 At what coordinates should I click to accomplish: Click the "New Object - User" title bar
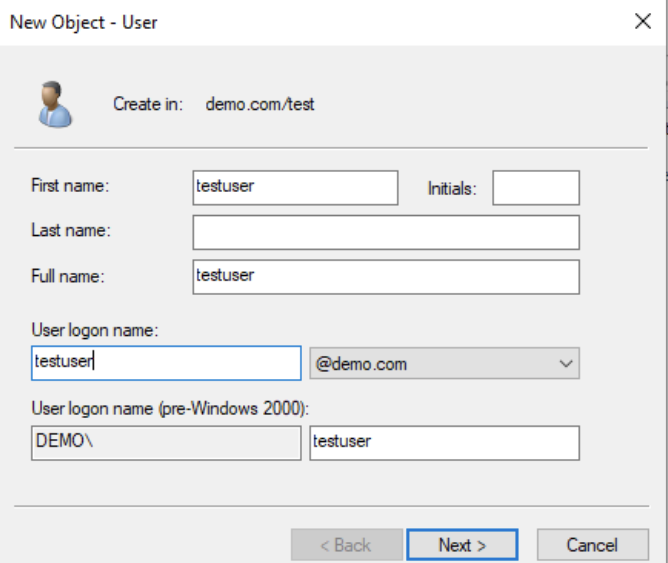click(x=315, y=22)
